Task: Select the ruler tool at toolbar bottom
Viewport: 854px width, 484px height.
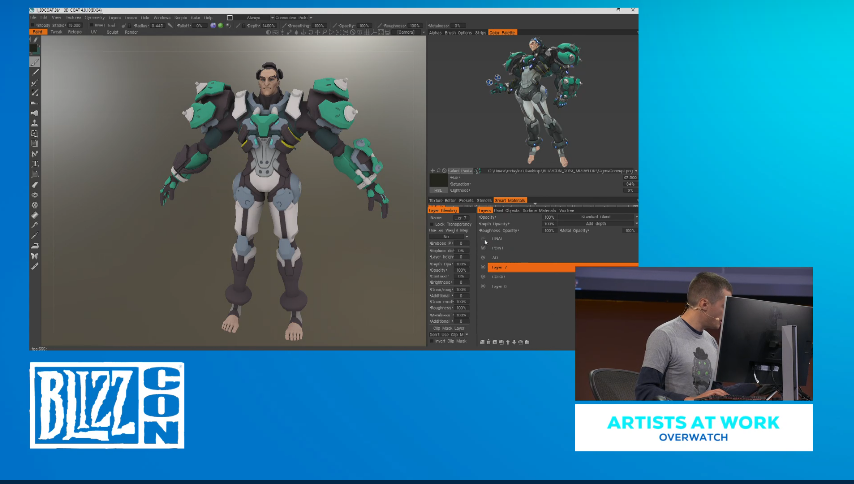Action: [x=35, y=266]
